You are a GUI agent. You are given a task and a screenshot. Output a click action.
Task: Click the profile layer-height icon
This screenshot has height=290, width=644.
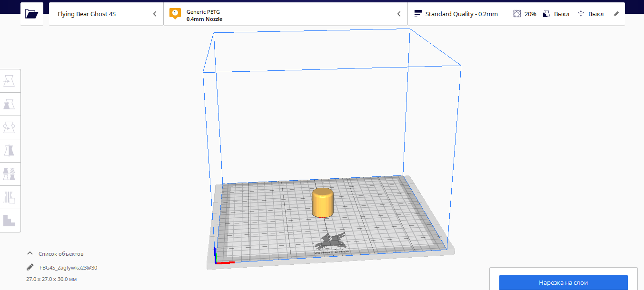[418, 14]
